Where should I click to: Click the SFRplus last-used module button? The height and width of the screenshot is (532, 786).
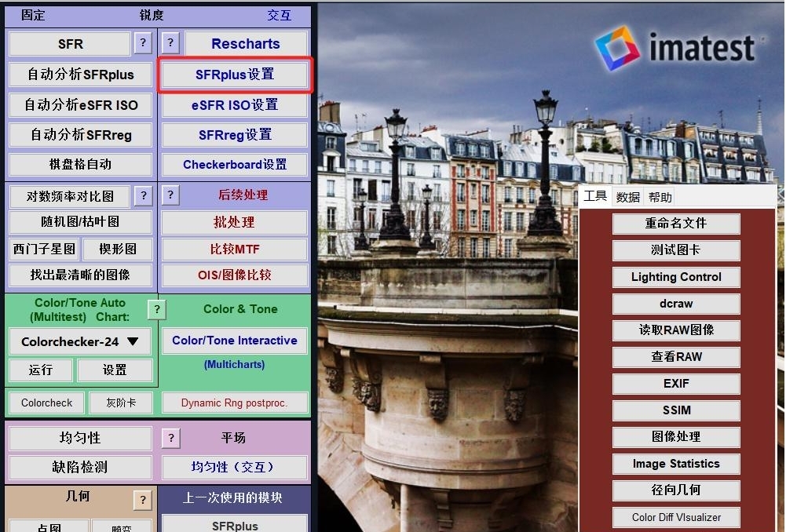pos(235,523)
